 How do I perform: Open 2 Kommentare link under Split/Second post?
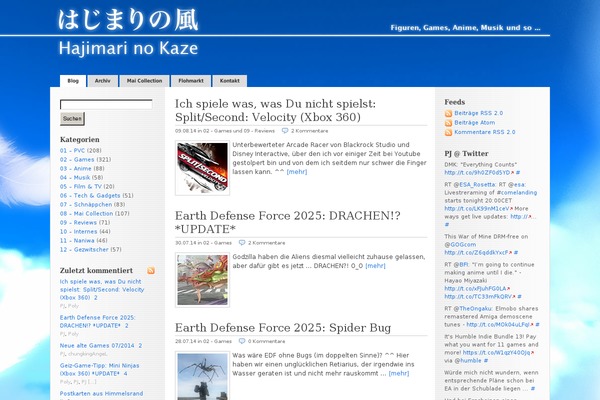[x=310, y=131]
